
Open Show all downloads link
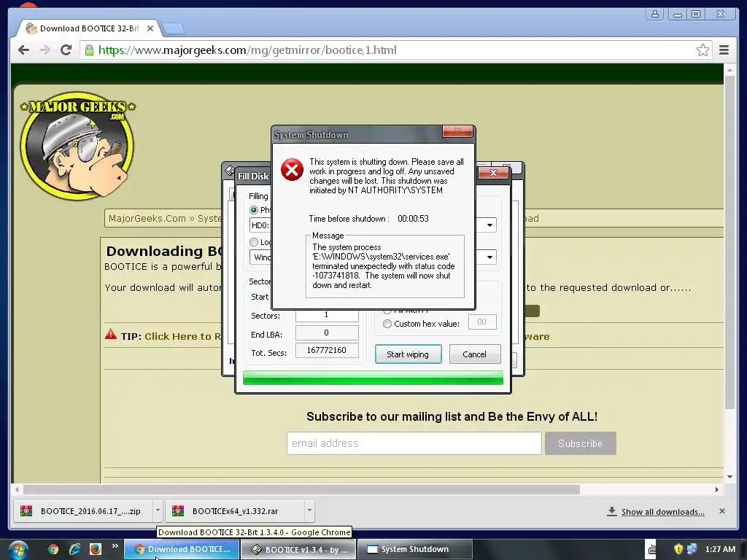tap(662, 512)
